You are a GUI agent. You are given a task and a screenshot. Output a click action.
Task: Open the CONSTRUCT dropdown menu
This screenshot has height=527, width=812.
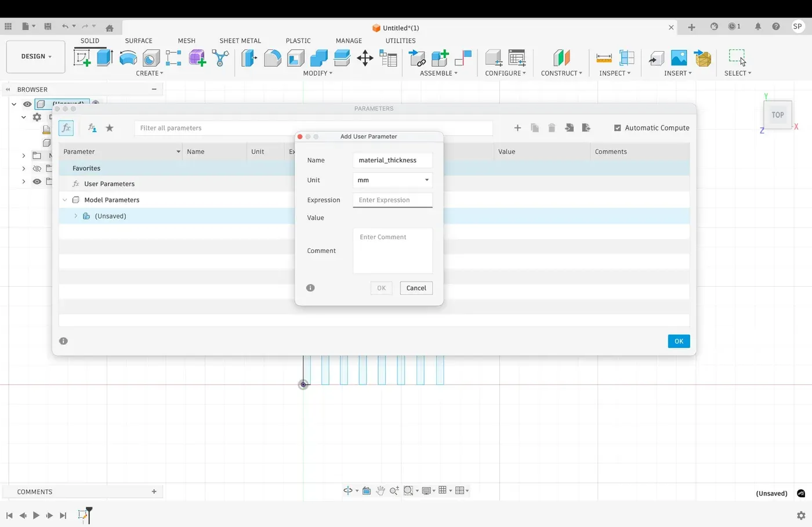tap(561, 73)
